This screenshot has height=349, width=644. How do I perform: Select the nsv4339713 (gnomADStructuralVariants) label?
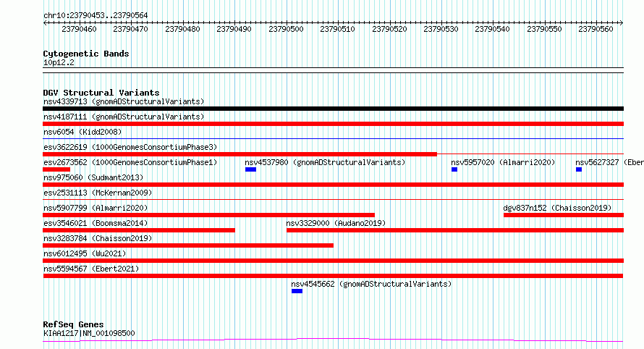124,101
